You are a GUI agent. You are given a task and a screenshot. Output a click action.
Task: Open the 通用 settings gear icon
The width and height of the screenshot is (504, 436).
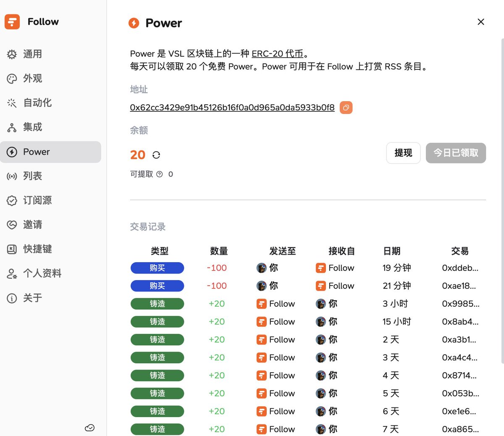tap(12, 54)
